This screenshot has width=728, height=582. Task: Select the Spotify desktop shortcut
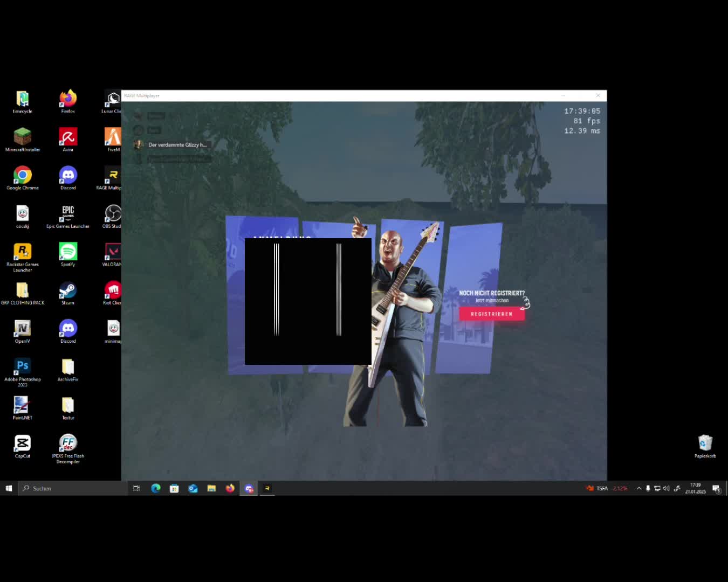(x=68, y=255)
